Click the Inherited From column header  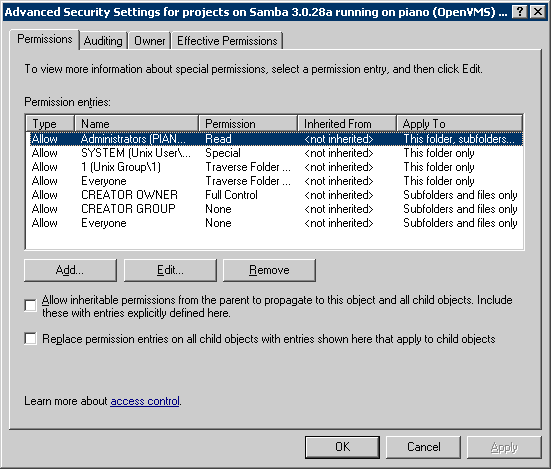click(347, 124)
